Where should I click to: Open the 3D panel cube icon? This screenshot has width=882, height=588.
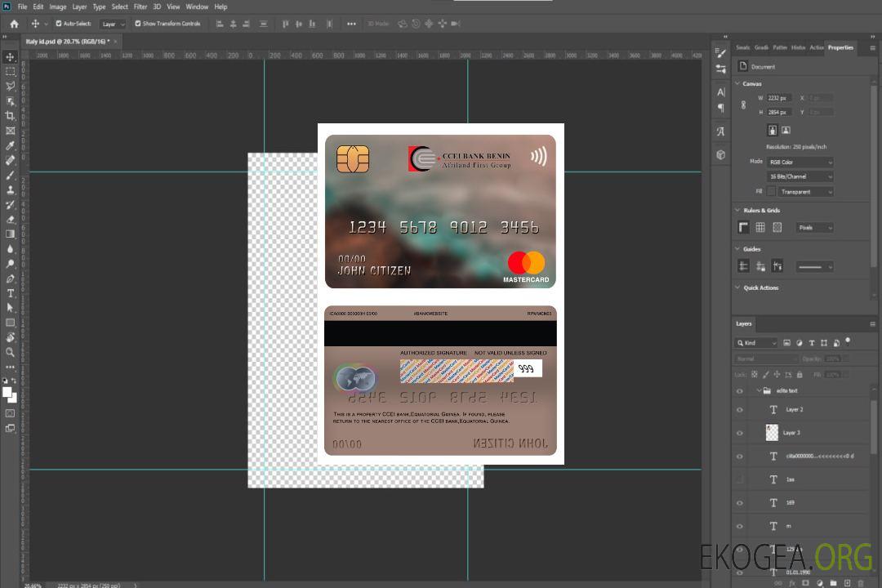coord(721,154)
